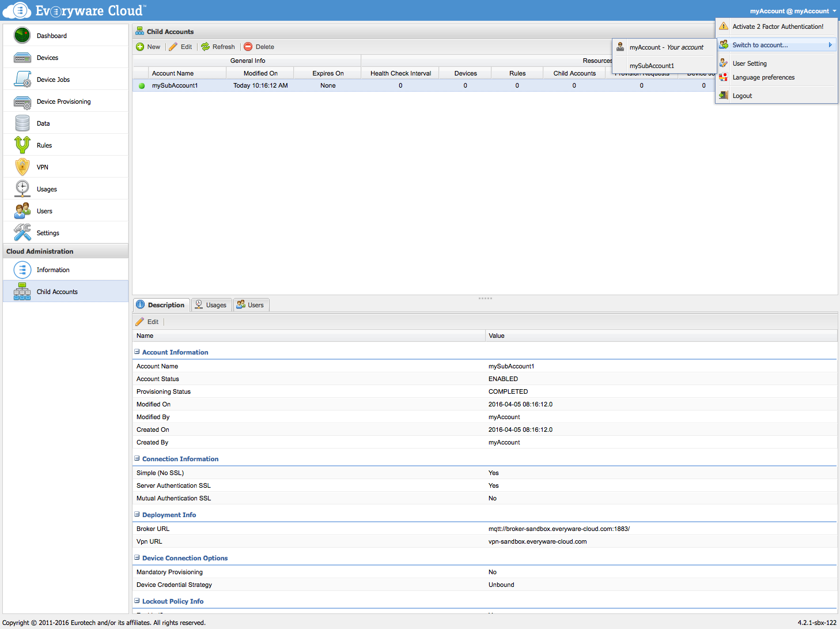
Task: Open the myAccount @ myAccount dropdown
Action: [x=793, y=11]
